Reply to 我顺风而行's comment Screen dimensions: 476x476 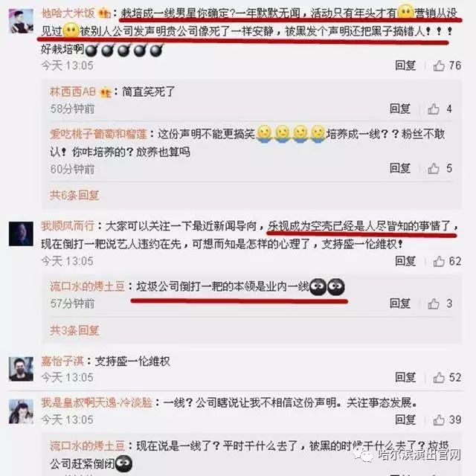[405, 261]
